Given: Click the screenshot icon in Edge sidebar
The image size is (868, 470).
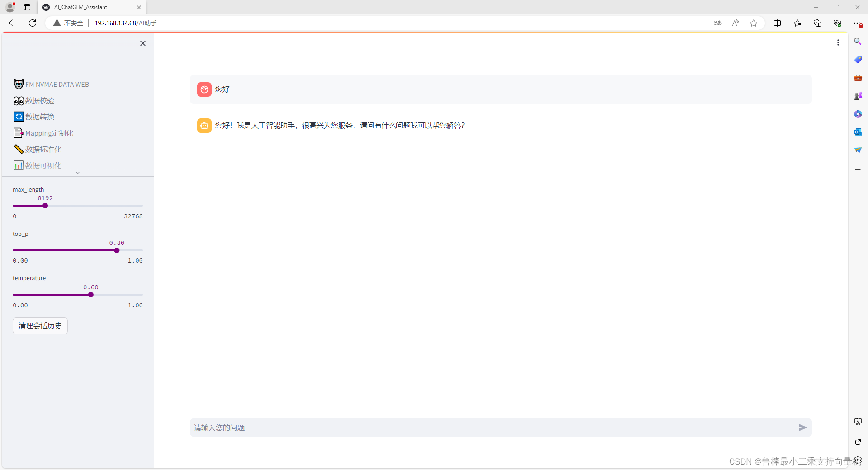Looking at the screenshot, I should (x=858, y=422).
